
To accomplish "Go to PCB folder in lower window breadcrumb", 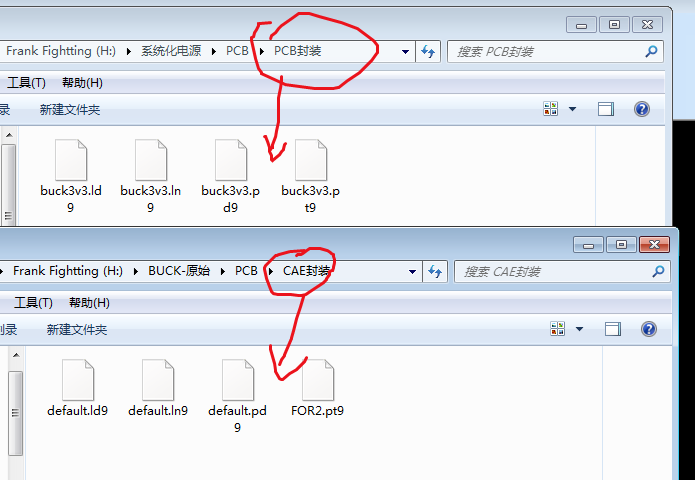I will coord(246,271).
